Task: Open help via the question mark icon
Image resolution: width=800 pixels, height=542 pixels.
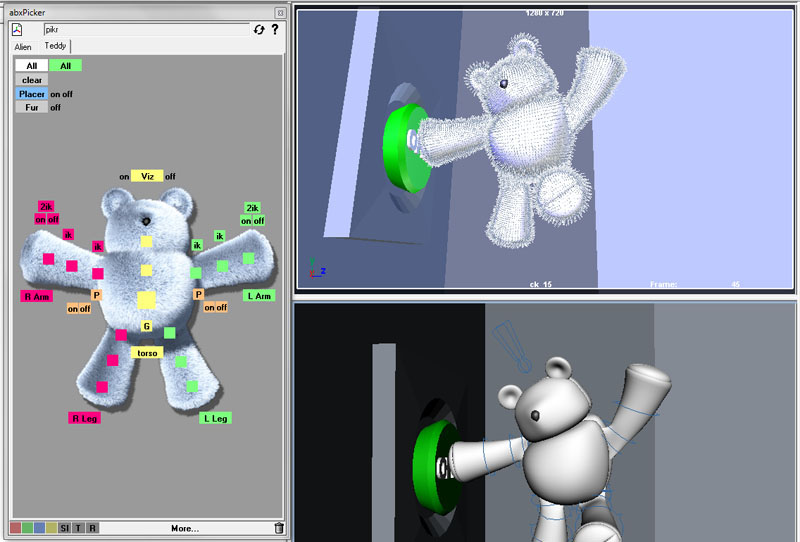Action: 275,30
